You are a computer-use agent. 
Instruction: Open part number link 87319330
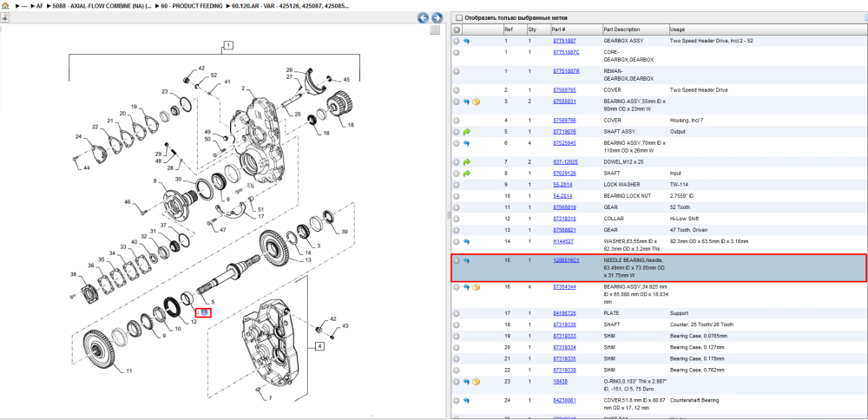564,325
